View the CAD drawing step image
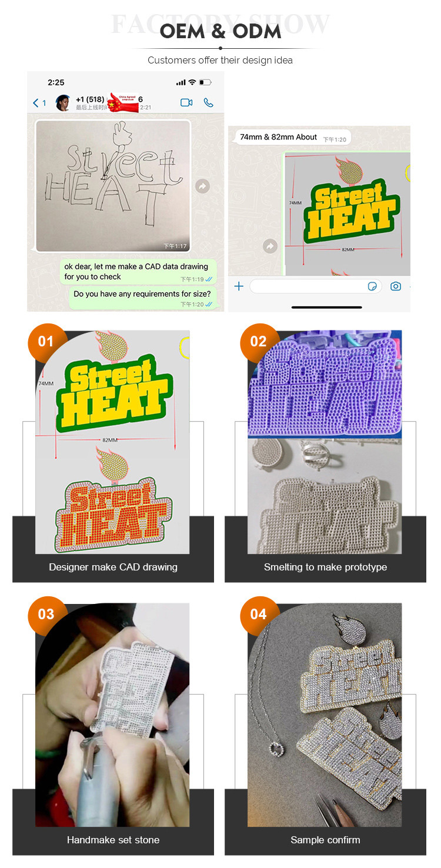 click(112, 442)
